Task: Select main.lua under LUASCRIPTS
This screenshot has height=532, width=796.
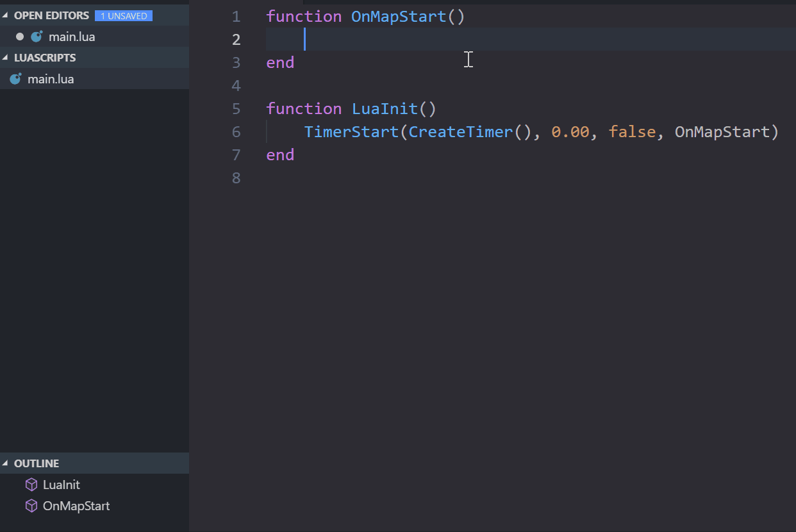Action: pos(94,79)
